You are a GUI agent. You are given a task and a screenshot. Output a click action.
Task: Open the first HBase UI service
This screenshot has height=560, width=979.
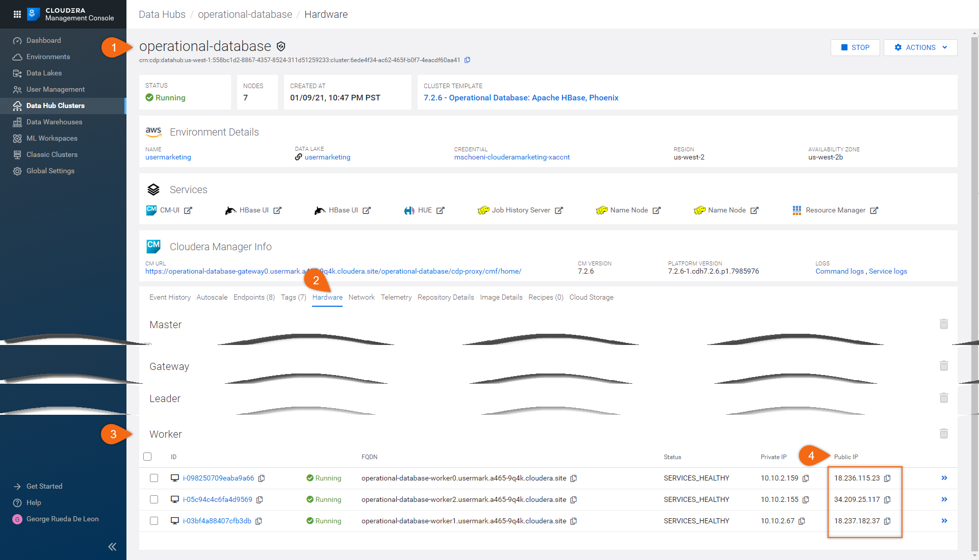[x=253, y=210]
